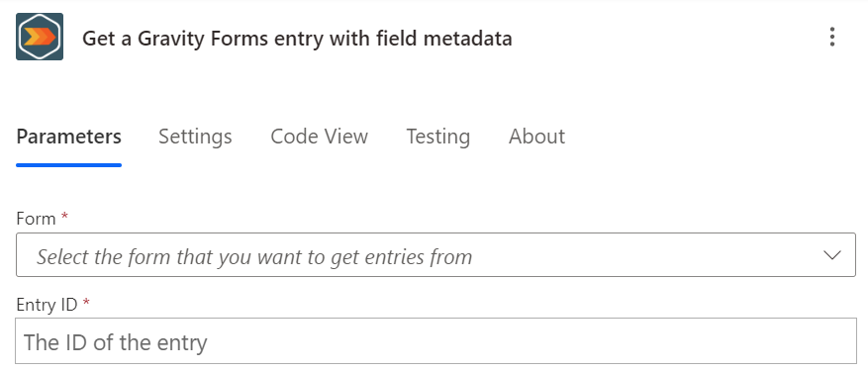Click the blue underline beneath Parameters
The height and width of the screenshot is (372, 868).
click(x=68, y=165)
